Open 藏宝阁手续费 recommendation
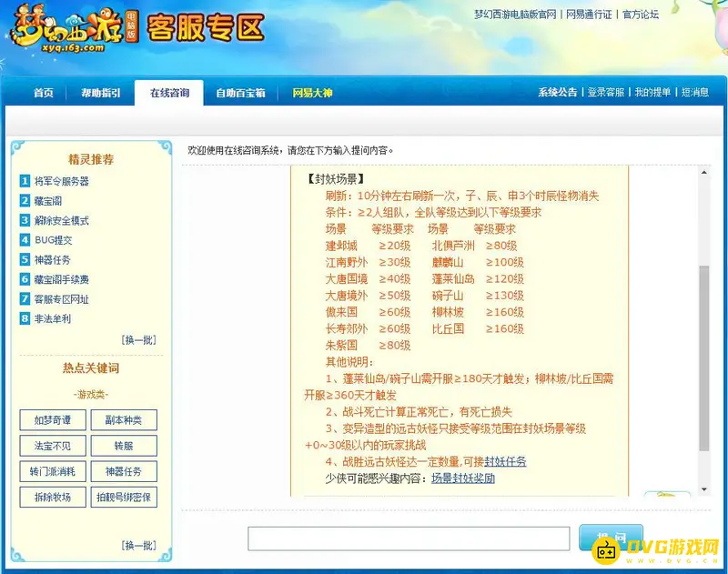This screenshot has width=728, height=574. (61, 279)
